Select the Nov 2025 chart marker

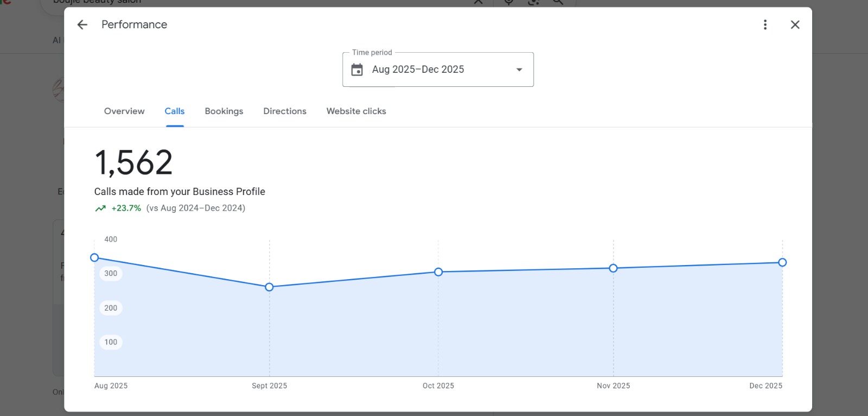(613, 268)
